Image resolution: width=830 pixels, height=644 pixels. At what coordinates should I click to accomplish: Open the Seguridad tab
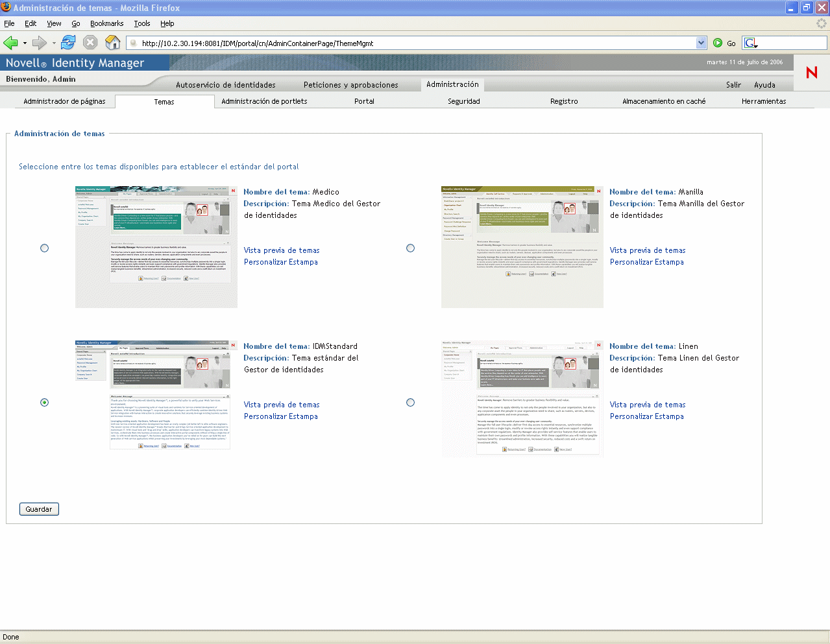click(464, 101)
